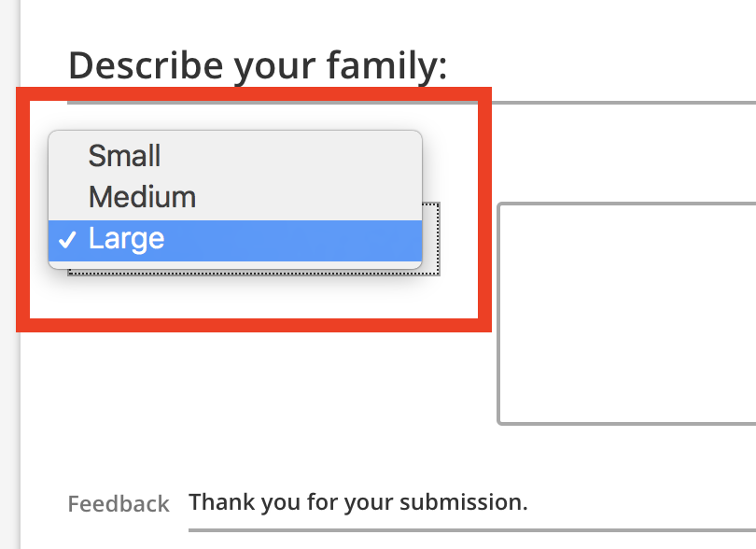
Task: Focus the large empty text box
Action: [x=627, y=313]
